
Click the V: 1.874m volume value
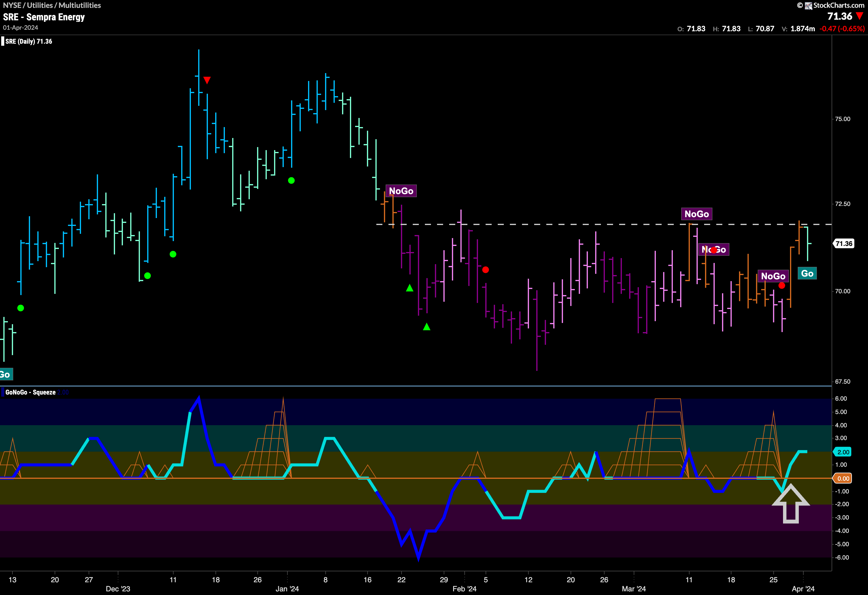(x=798, y=29)
